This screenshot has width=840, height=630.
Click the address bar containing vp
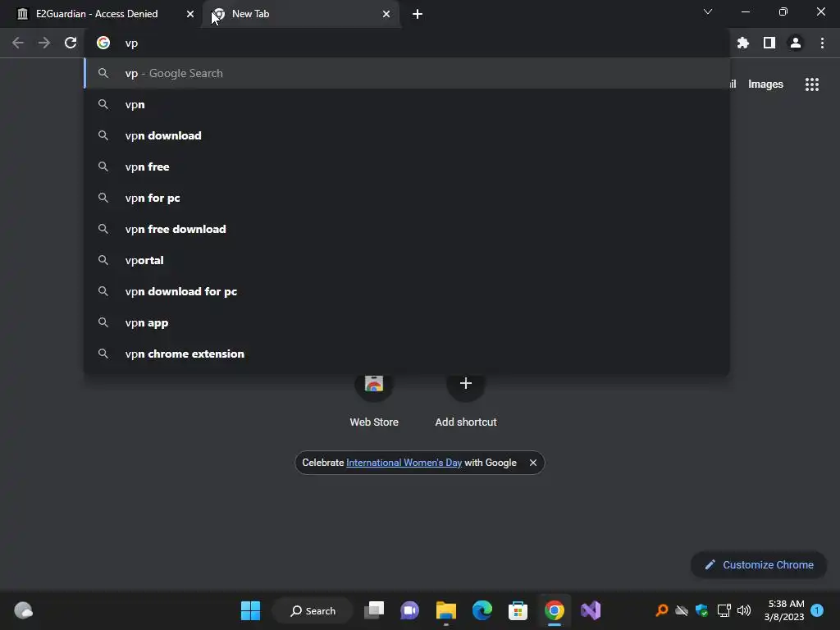[407, 43]
